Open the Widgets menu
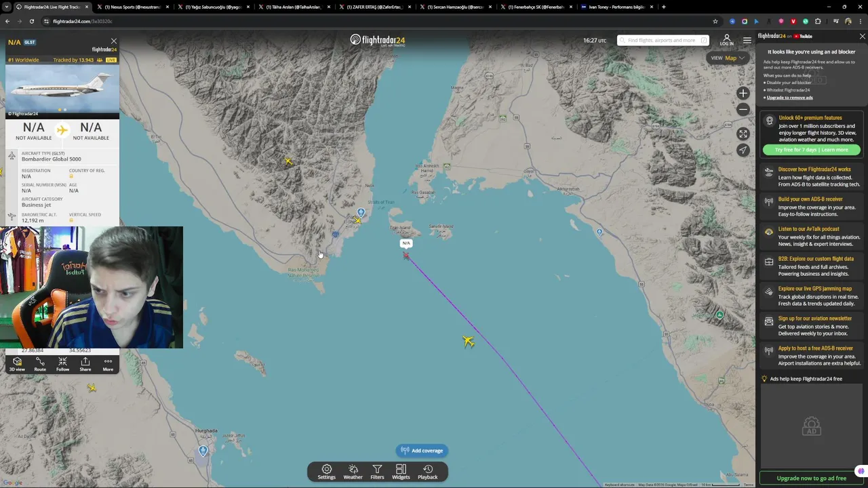The width and height of the screenshot is (868, 488). click(401, 472)
